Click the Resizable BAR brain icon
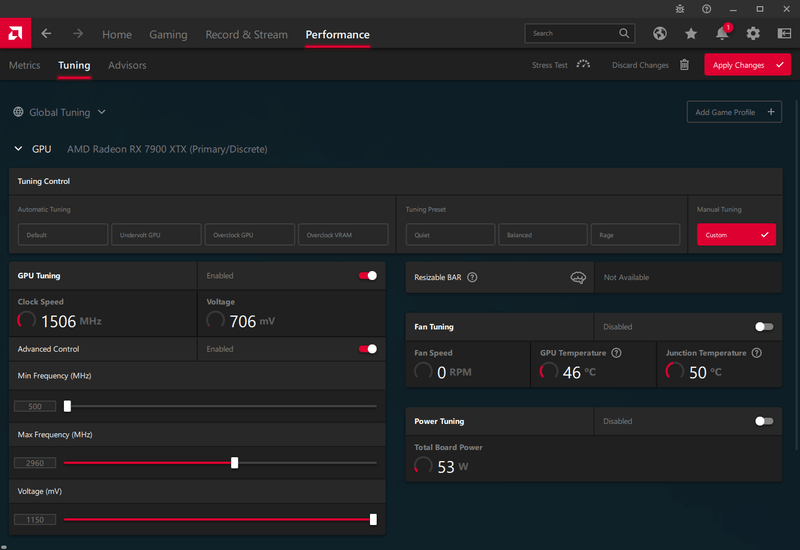The width and height of the screenshot is (800, 550). click(x=578, y=277)
